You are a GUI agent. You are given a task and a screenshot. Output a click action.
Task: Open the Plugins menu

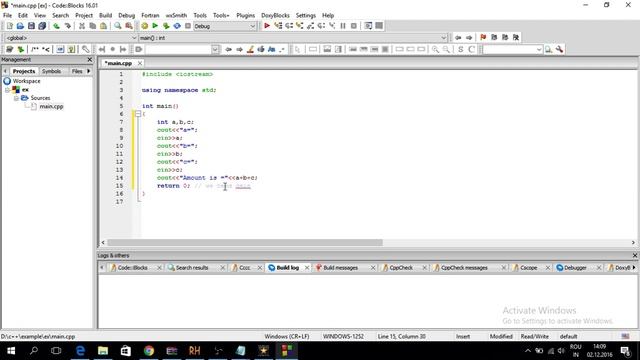point(245,15)
